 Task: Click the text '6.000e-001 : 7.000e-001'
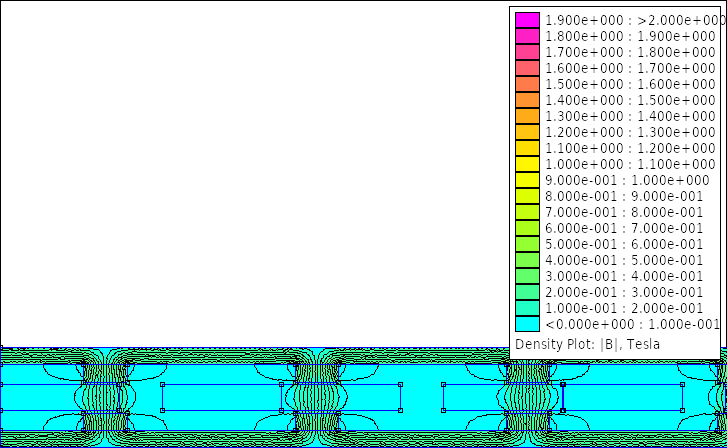pos(624,228)
